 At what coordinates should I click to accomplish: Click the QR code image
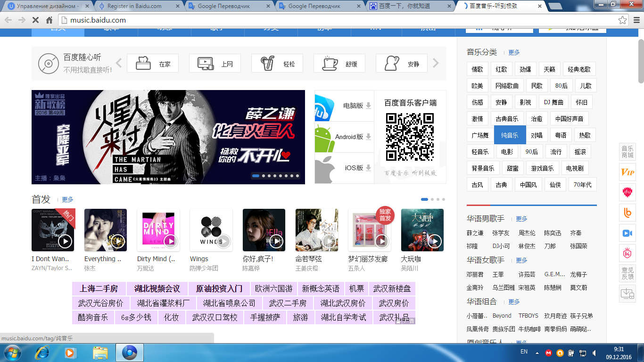[x=410, y=137]
